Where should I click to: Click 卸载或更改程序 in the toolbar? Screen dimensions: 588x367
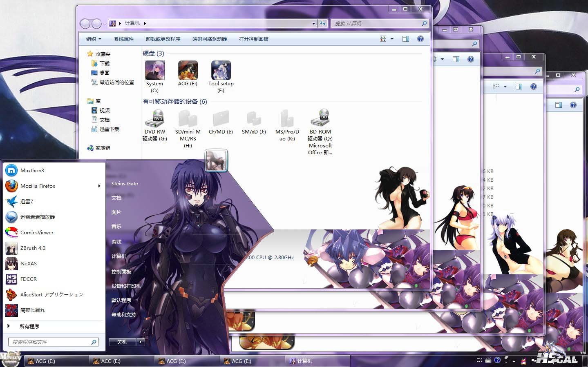tap(163, 39)
